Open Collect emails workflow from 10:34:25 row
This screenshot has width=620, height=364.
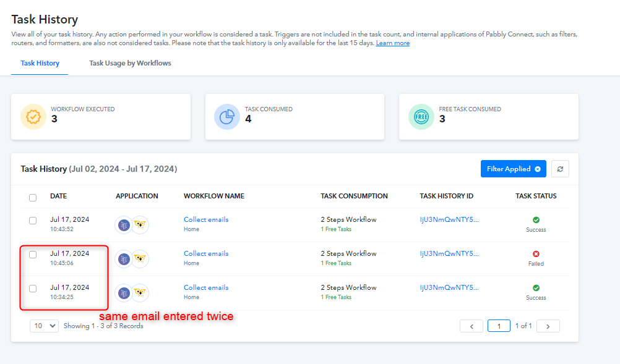pos(206,287)
